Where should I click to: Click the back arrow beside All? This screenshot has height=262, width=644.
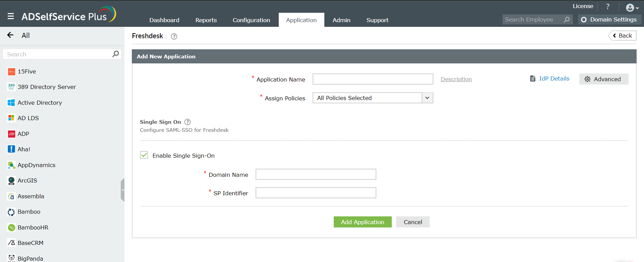click(x=10, y=35)
